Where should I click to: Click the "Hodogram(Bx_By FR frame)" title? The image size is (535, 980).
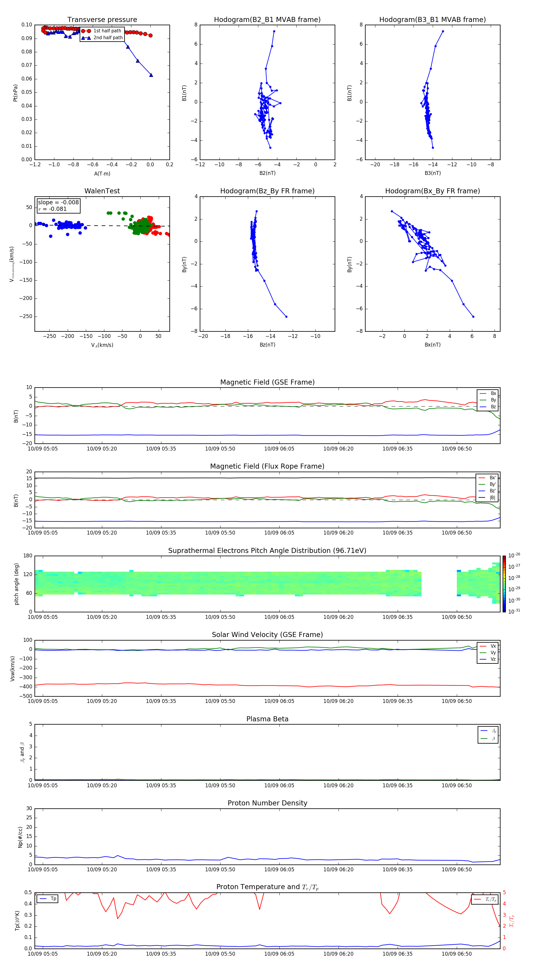pyautogui.click(x=432, y=191)
